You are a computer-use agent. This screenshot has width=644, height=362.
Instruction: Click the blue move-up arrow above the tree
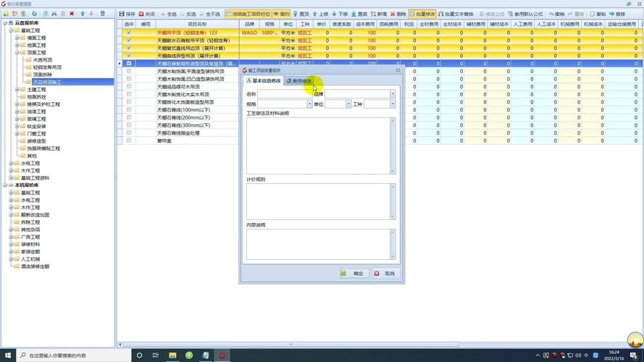83,14
